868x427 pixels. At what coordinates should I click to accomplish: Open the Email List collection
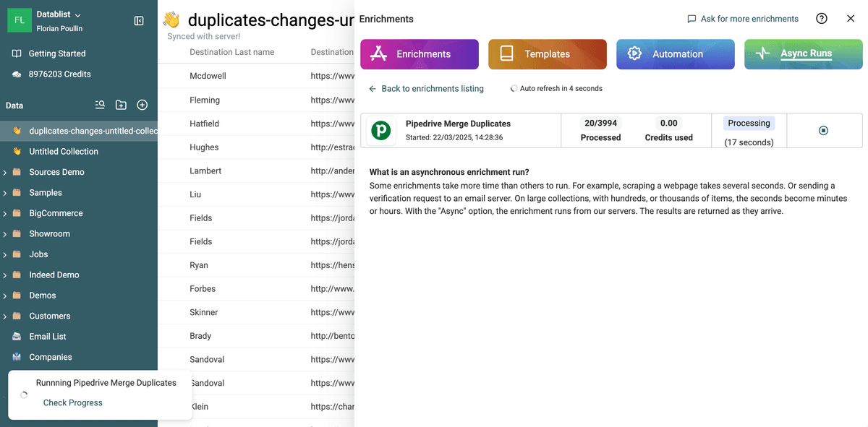(48, 337)
